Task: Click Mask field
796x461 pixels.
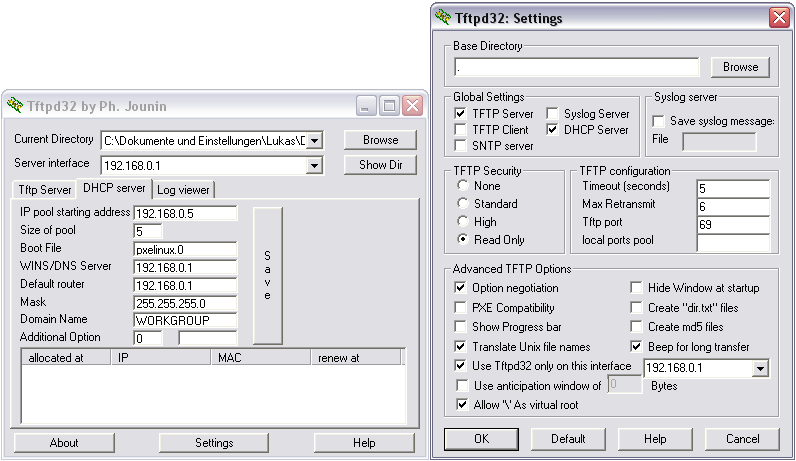Action: tap(185, 303)
